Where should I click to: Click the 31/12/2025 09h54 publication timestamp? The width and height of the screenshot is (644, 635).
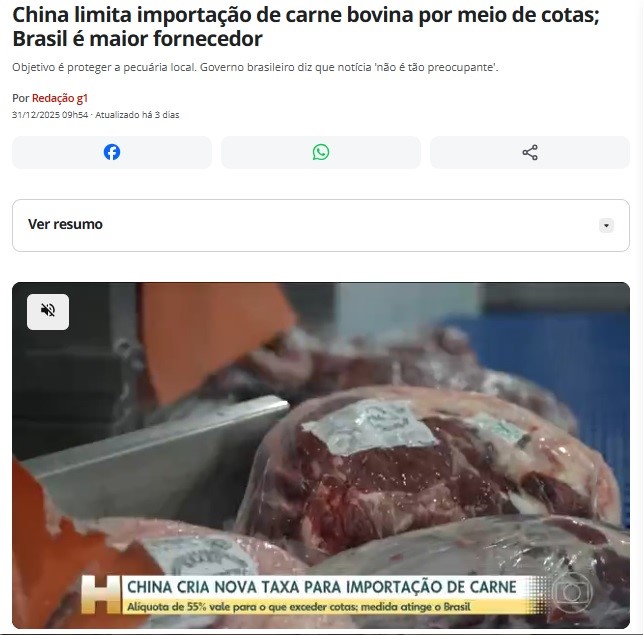50,115
